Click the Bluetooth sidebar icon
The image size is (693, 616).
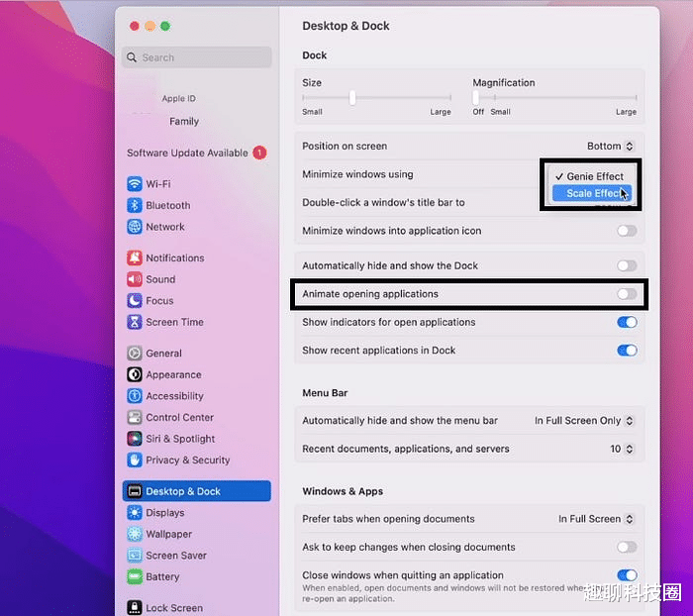click(135, 205)
